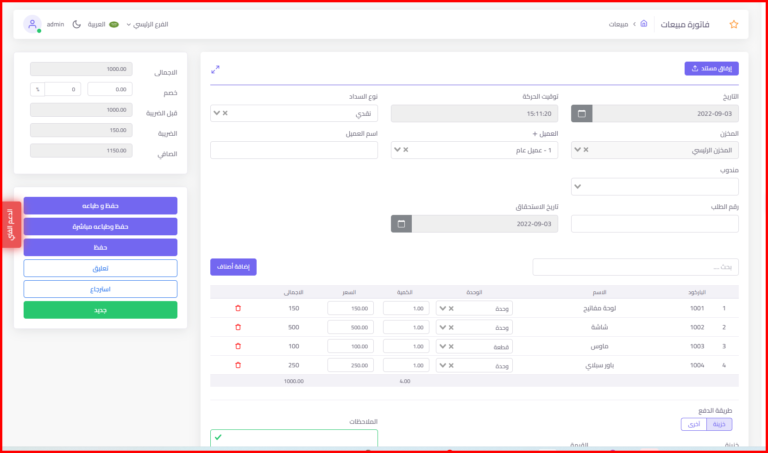Screen dimensions: 768x453
Task: Expand the invoice form to fullscreen
Action: point(215,69)
